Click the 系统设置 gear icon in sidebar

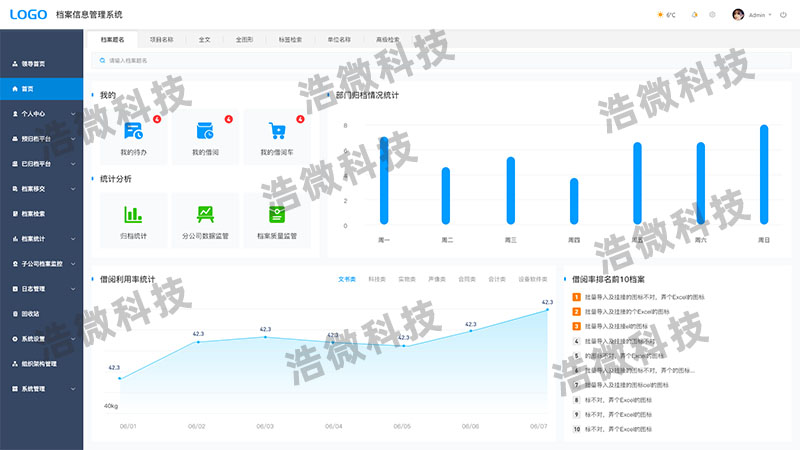tap(15, 339)
